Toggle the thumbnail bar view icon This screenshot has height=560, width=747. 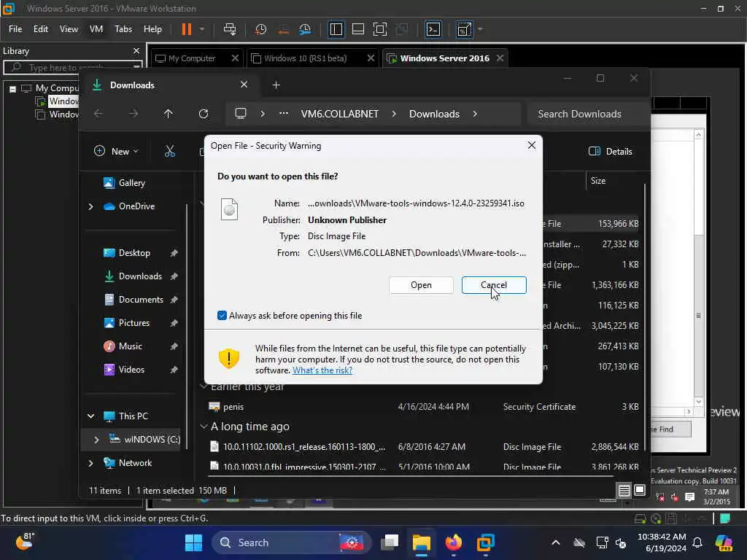click(357, 29)
